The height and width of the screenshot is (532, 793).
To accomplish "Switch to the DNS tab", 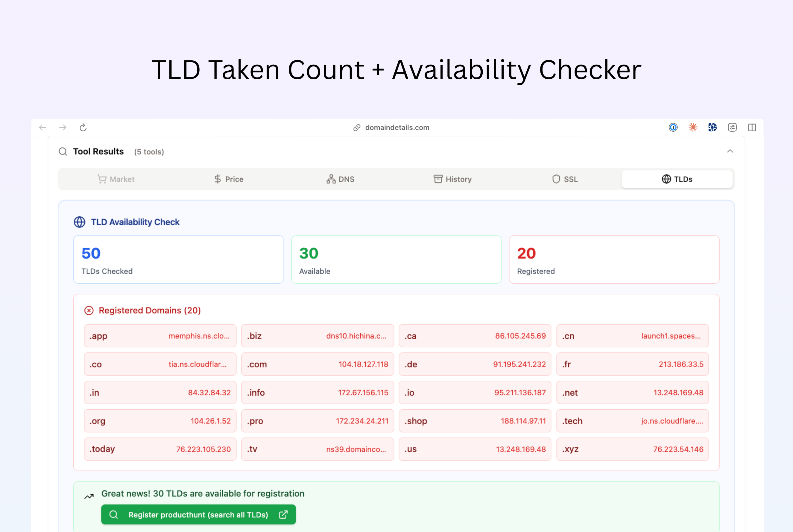I will [340, 179].
